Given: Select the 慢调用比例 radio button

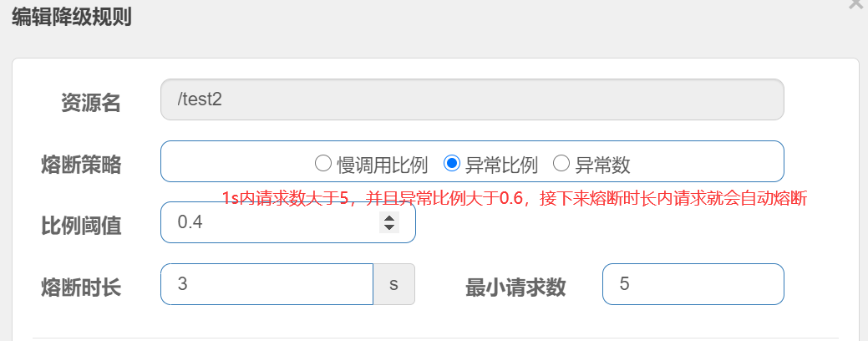Looking at the screenshot, I should click(x=322, y=163).
